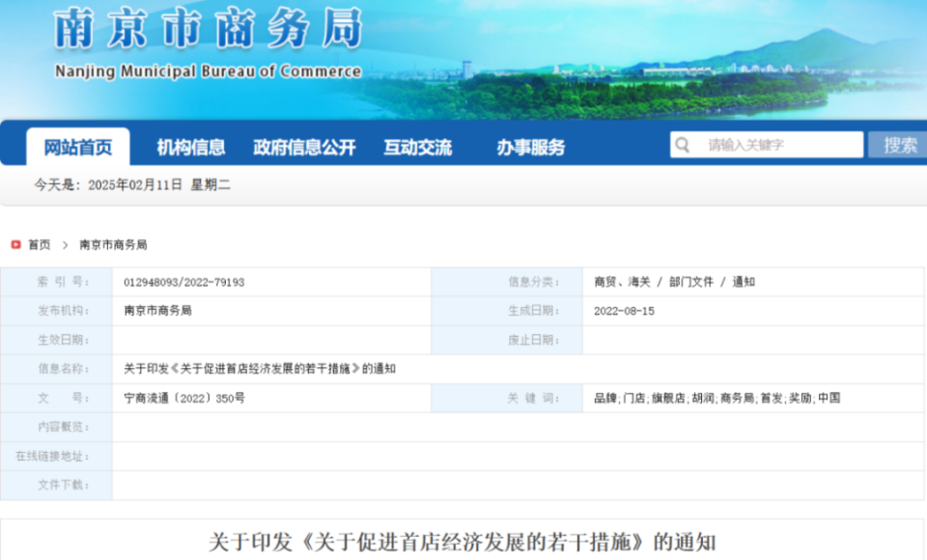This screenshot has height=560, width=927.
Task: Click the 文号 label cell
Action: tap(57, 398)
